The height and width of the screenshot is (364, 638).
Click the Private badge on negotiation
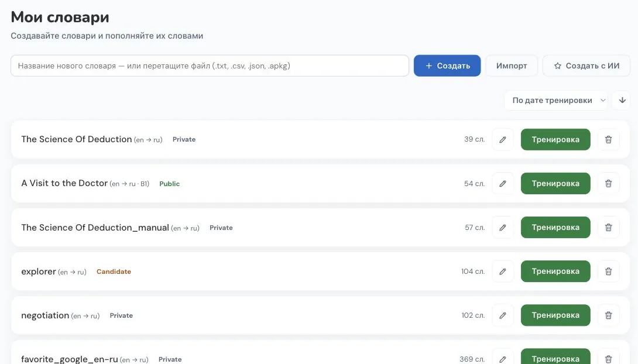point(121,315)
